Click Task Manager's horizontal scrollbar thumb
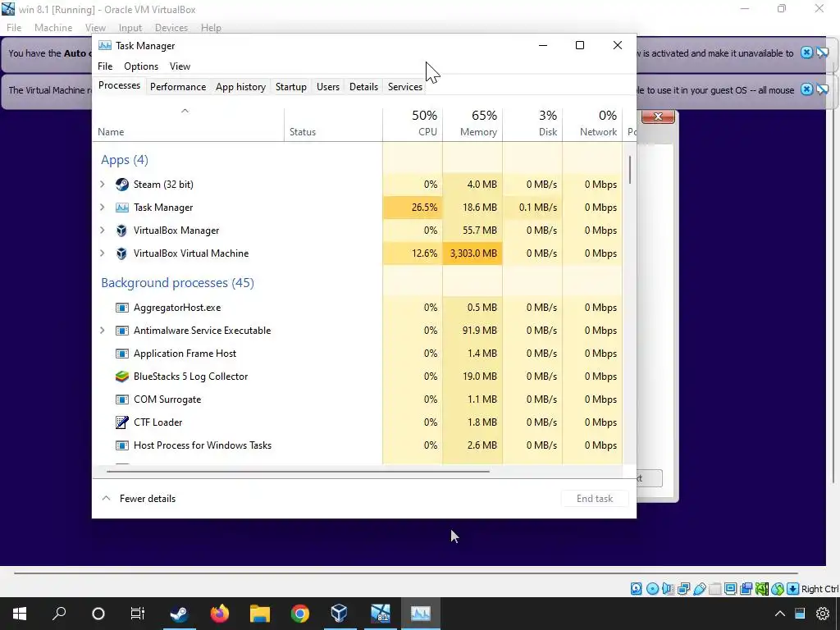840x630 pixels. point(298,472)
